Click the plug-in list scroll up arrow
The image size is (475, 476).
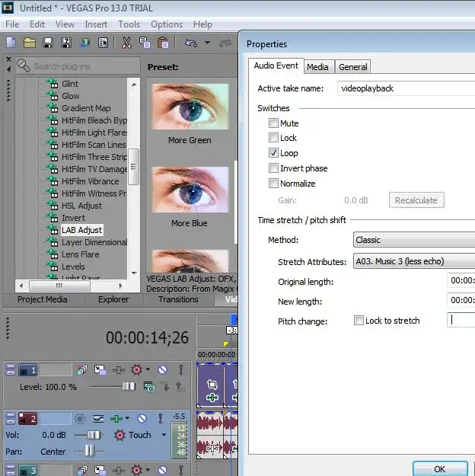pos(134,84)
